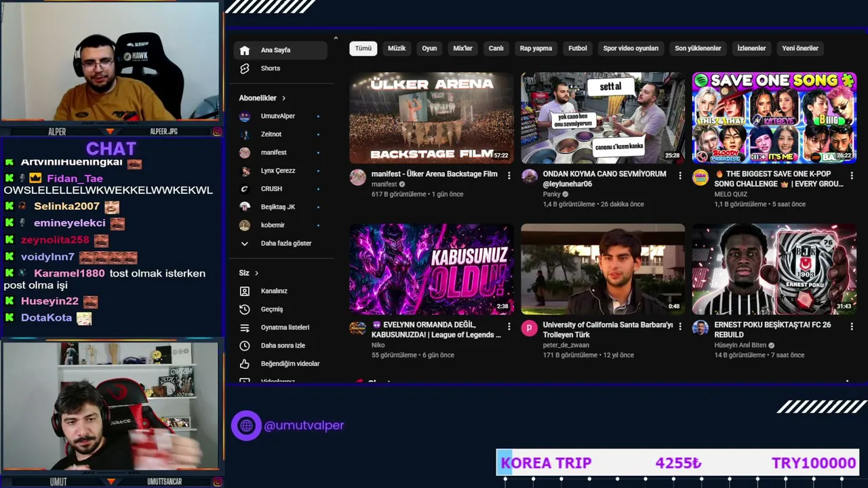Image resolution: width=868 pixels, height=488 pixels.
Task: Filter by the Futbol chip
Action: [578, 48]
